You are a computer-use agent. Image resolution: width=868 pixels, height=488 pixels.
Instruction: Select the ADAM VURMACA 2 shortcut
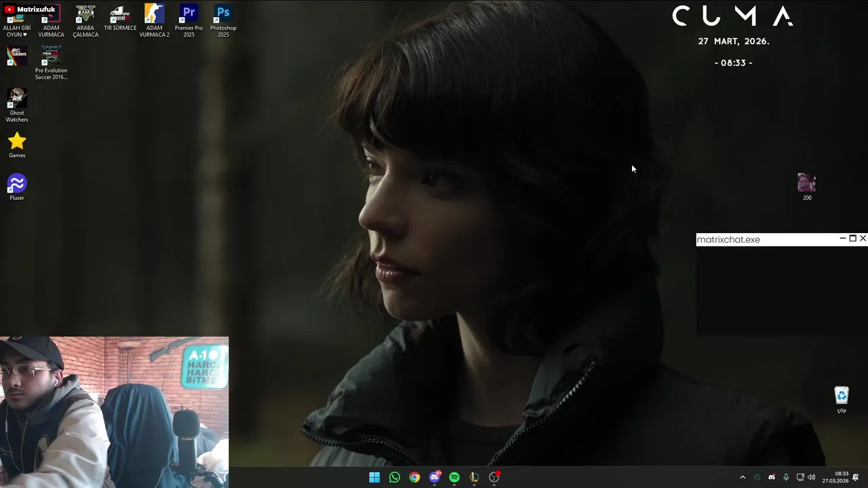(x=155, y=22)
